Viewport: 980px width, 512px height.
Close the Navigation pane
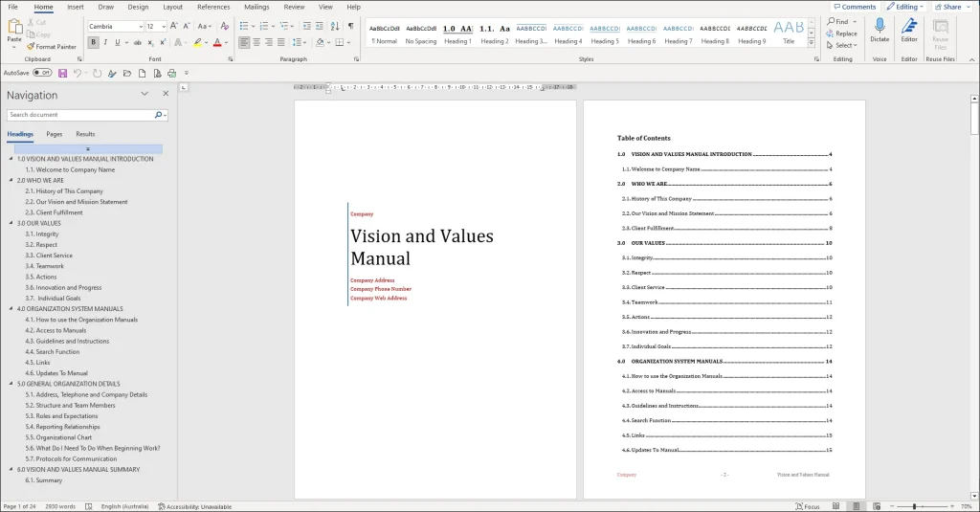pos(166,94)
